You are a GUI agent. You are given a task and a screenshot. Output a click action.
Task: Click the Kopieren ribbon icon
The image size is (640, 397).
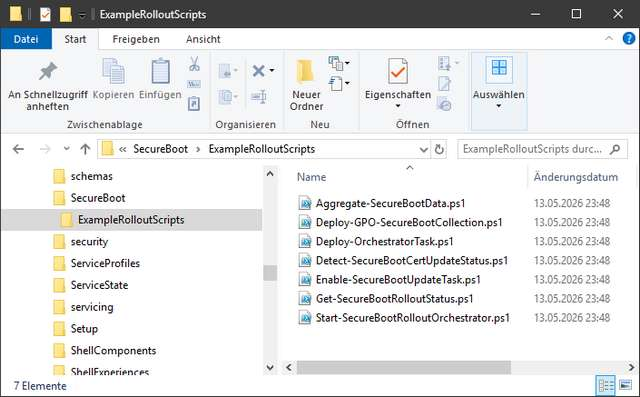pos(113,71)
